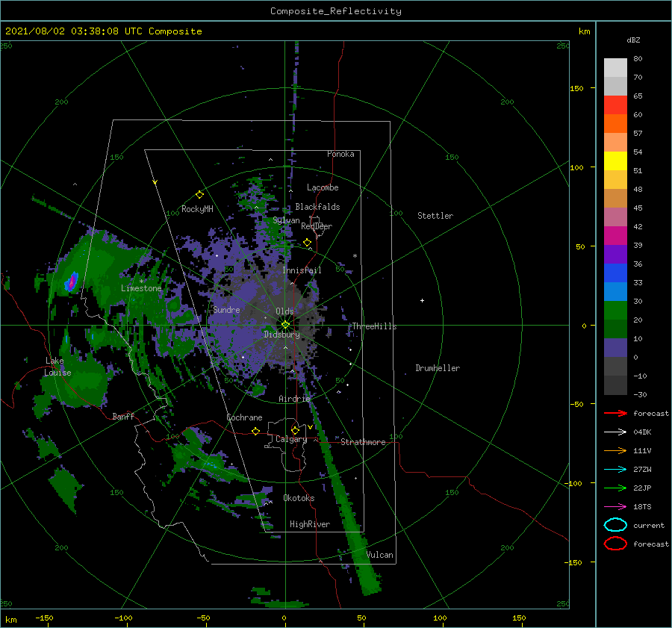Click the dark orange 57-60 dBZ swatch
This screenshot has height=628, width=672.
point(615,124)
